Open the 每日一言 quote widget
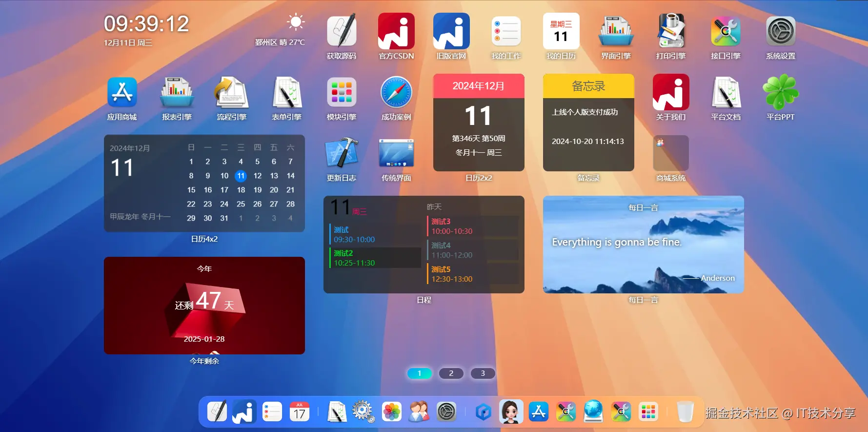 pyautogui.click(x=644, y=245)
